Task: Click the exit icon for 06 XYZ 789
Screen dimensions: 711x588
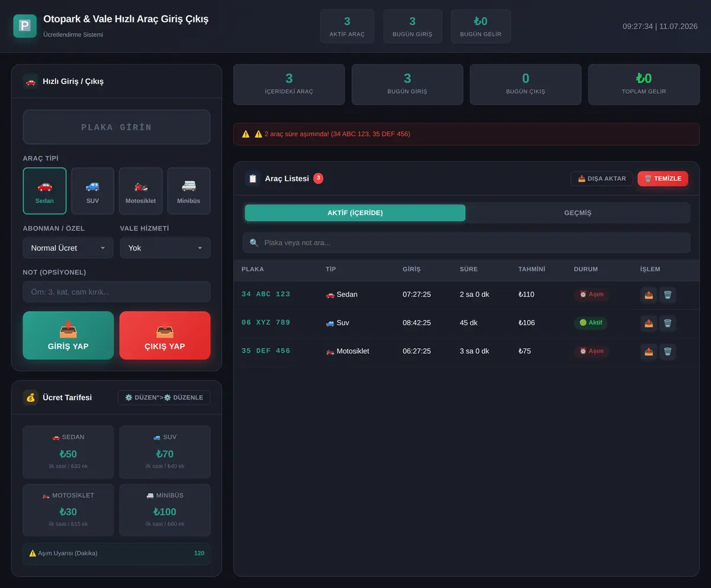Action: 649,323
